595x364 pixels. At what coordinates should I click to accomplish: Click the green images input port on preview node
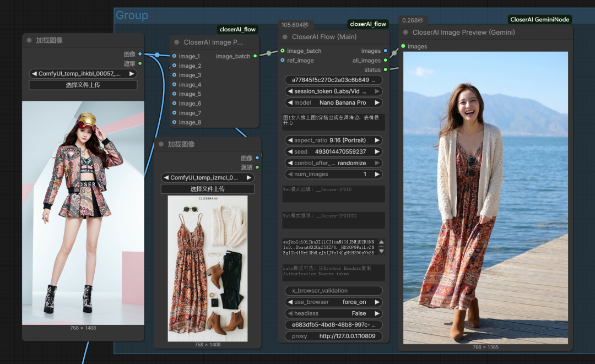(x=403, y=46)
